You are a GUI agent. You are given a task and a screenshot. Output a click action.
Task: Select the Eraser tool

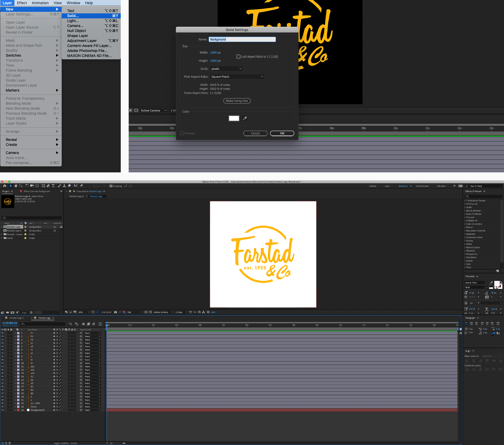click(x=69, y=186)
